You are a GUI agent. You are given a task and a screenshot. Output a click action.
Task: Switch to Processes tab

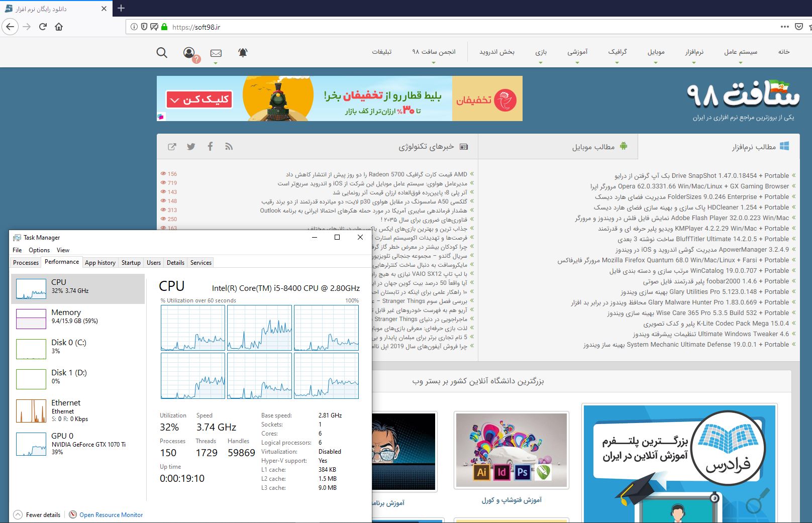26,263
